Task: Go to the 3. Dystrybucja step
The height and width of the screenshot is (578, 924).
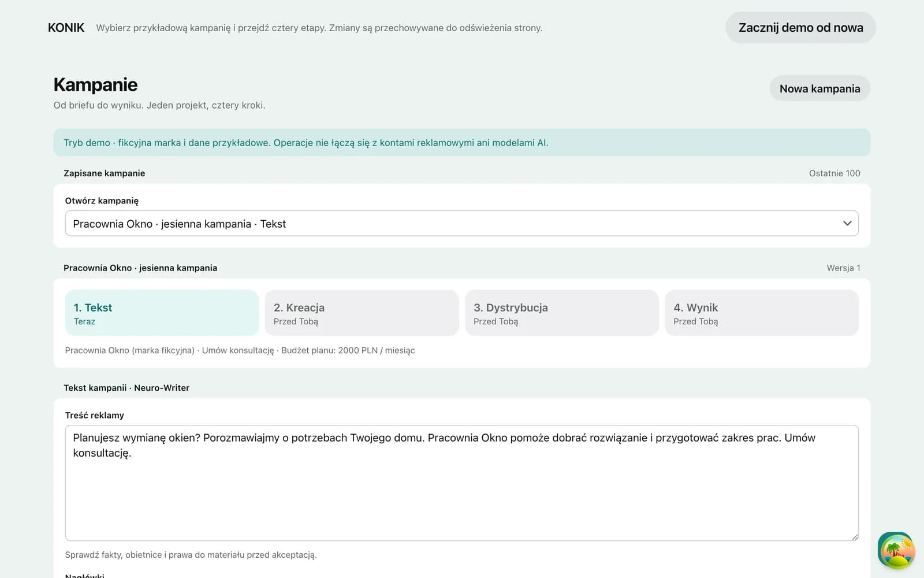Action: [561, 313]
